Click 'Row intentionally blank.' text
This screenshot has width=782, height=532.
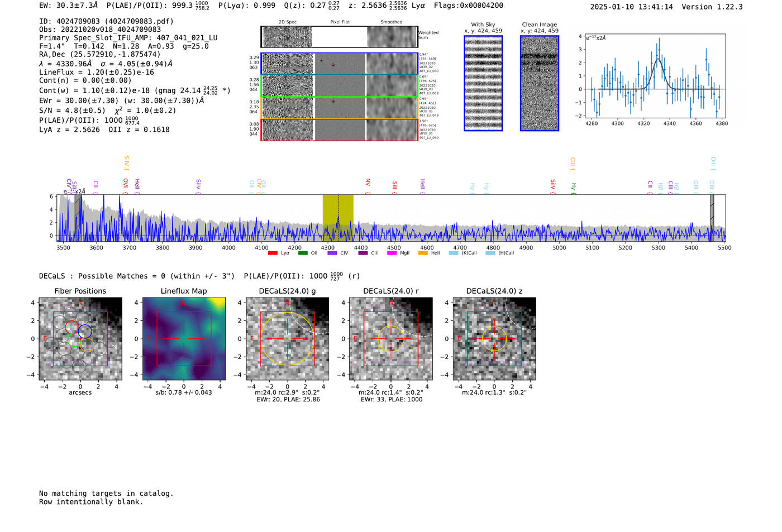coord(91,502)
